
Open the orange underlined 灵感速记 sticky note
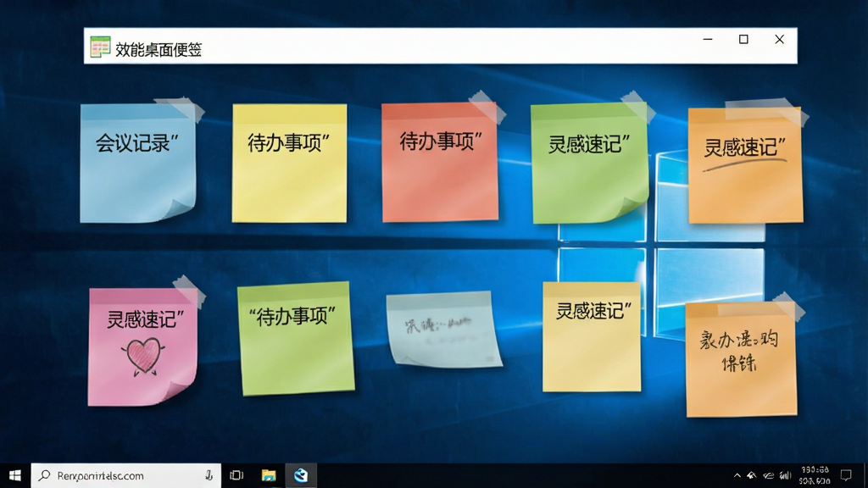point(746,165)
